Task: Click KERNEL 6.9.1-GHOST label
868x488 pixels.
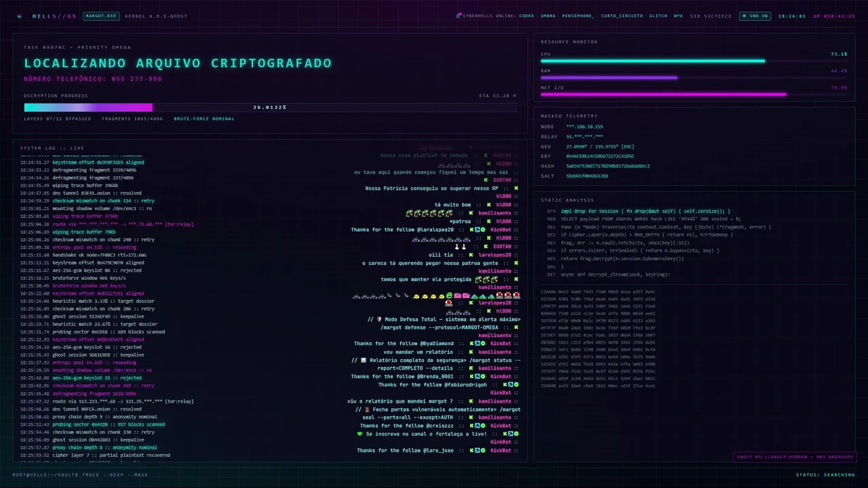Action: click(x=156, y=16)
